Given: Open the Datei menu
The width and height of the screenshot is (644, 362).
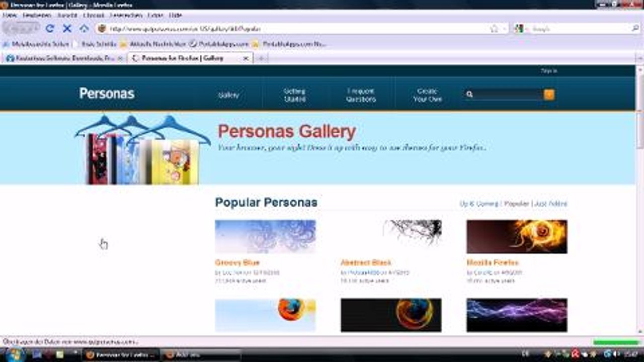Looking at the screenshot, I should [10, 15].
